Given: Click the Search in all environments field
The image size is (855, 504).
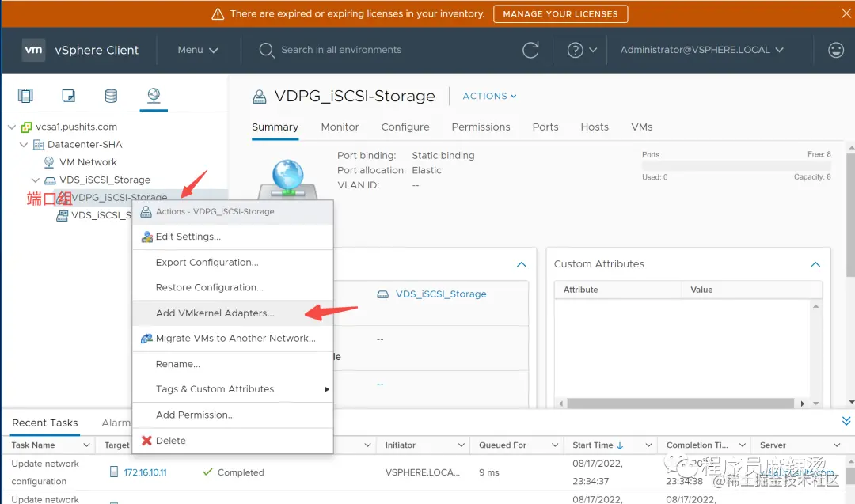Looking at the screenshot, I should tap(340, 50).
